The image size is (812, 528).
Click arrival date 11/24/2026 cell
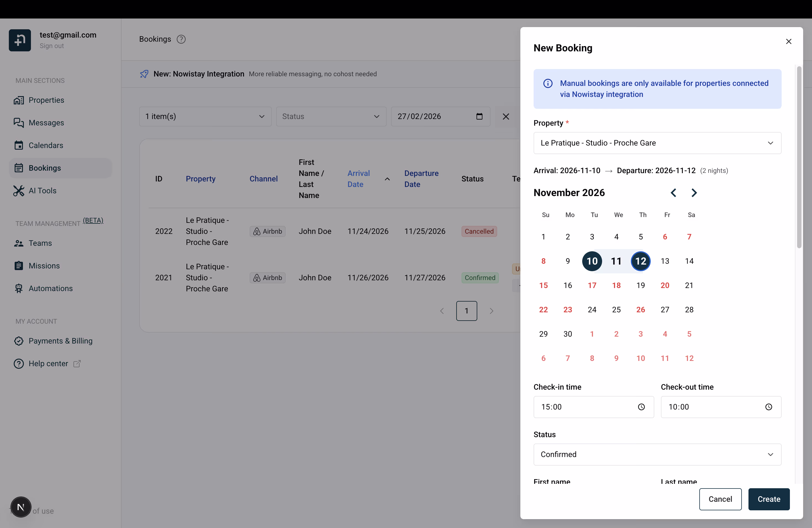[x=368, y=232]
